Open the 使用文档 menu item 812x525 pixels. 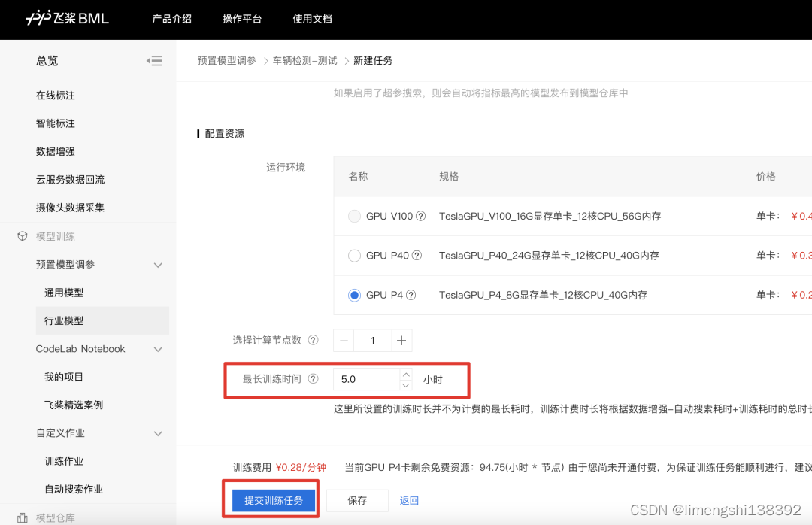click(312, 20)
